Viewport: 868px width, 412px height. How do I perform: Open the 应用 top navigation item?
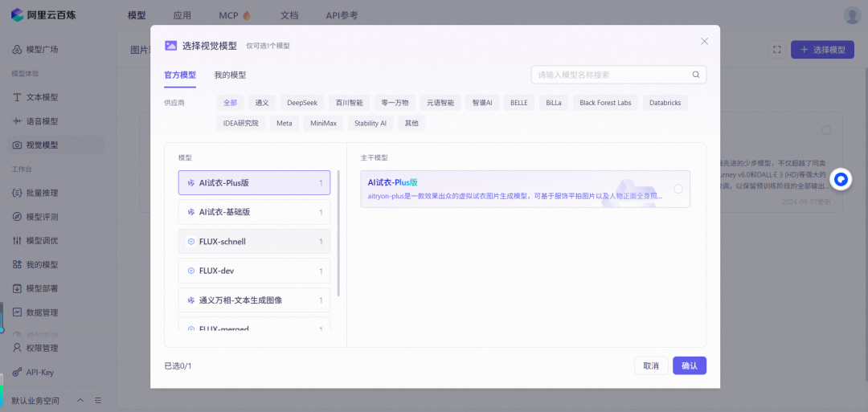(x=182, y=15)
